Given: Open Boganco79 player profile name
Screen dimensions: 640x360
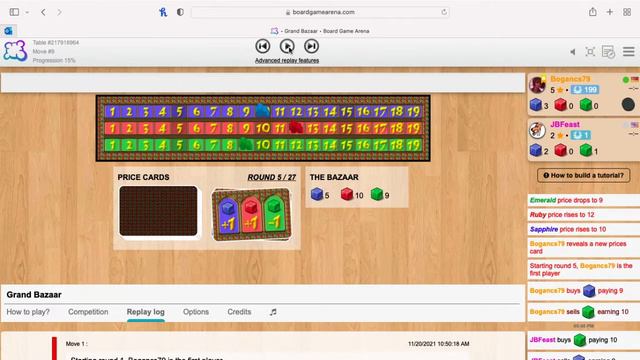Looking at the screenshot, I should [570, 79].
